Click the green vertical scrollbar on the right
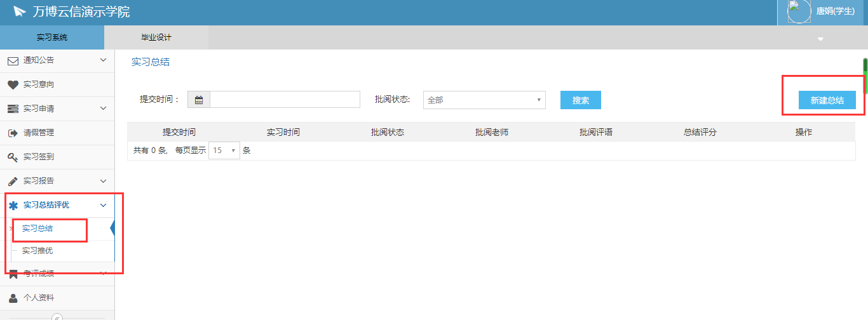Screen dimensions: 868x320 click(x=865, y=67)
